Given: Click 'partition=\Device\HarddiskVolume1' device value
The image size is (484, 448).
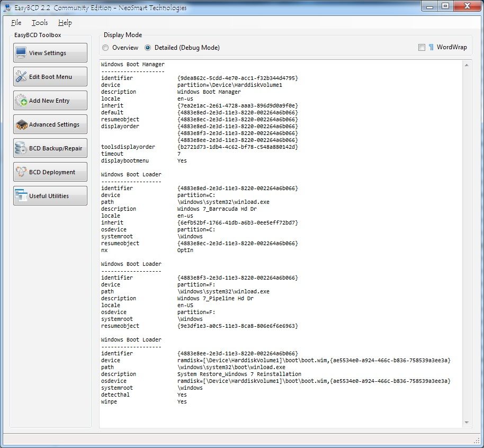Looking at the screenshot, I should tap(230, 85).
